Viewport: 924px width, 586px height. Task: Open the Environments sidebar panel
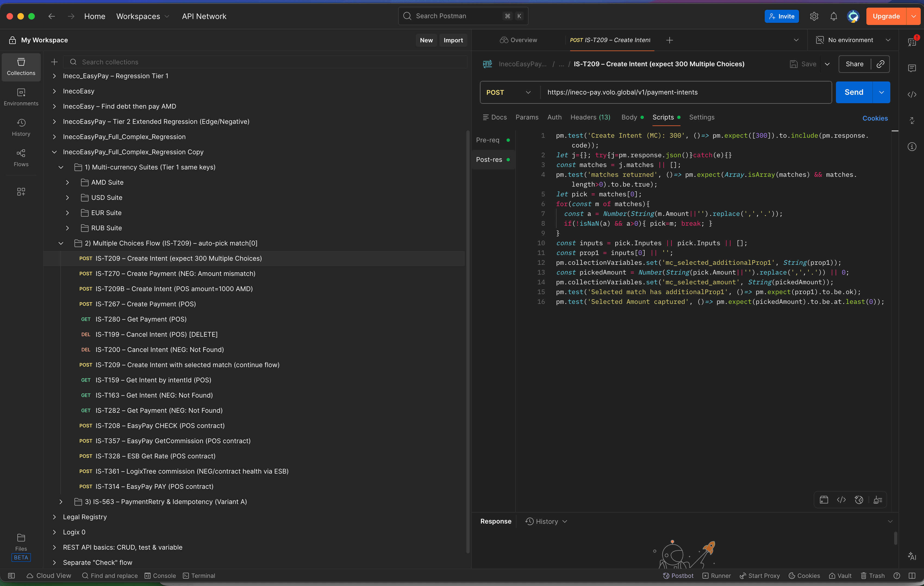pyautogui.click(x=21, y=97)
